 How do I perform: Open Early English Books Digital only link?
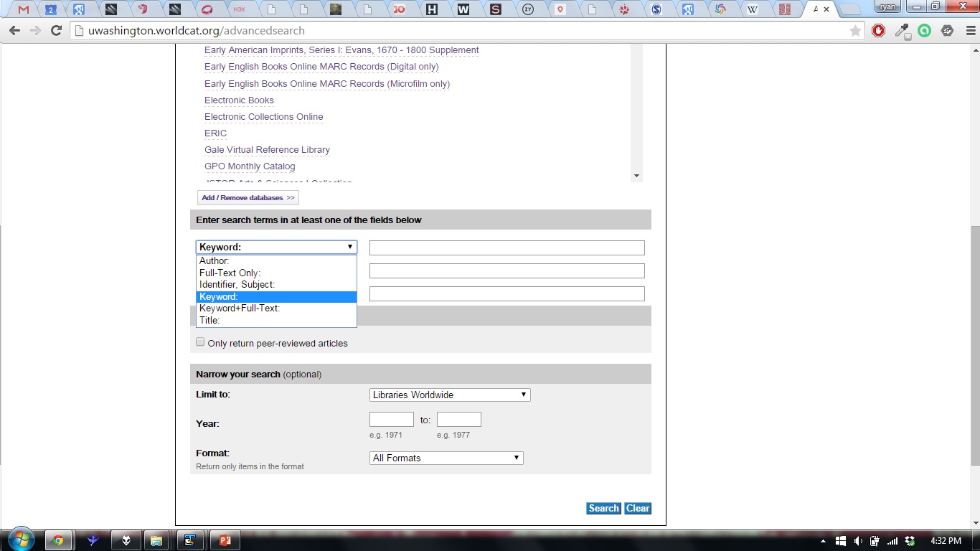coord(321,67)
